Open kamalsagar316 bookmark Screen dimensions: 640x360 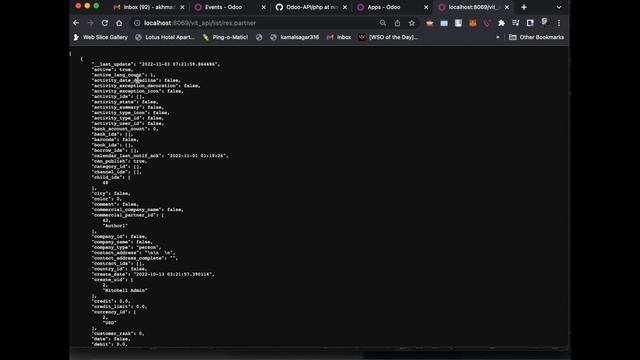coord(295,37)
